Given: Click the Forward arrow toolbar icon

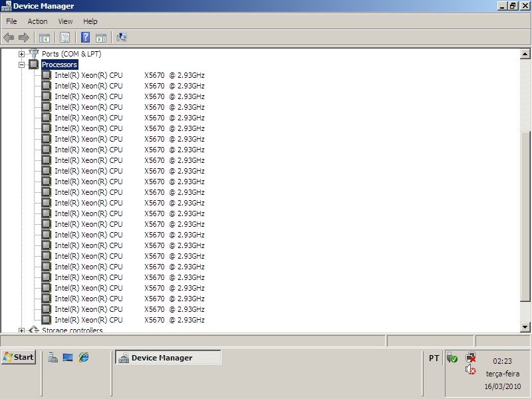Looking at the screenshot, I should [24, 37].
